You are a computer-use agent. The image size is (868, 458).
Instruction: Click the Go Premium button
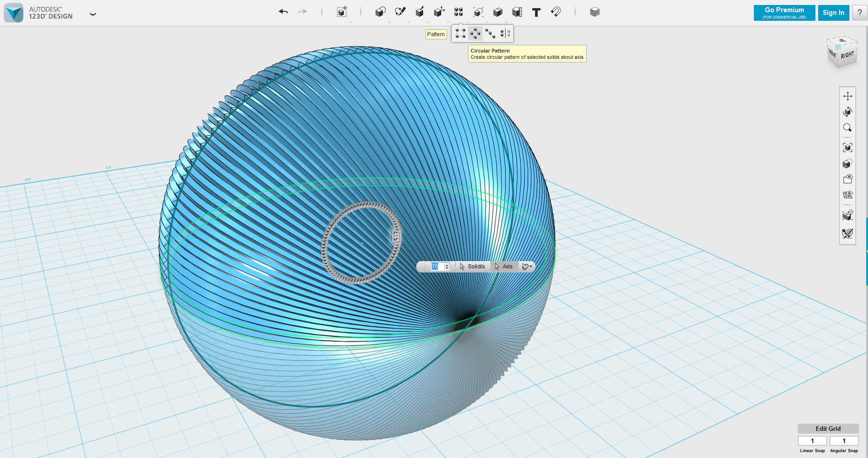point(784,13)
